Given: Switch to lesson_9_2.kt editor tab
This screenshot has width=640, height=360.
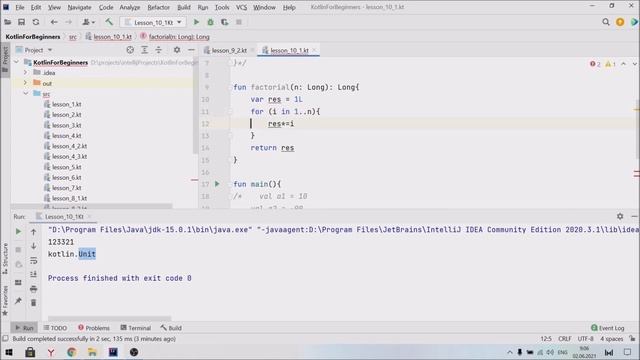Looking at the screenshot, I should 229,50.
